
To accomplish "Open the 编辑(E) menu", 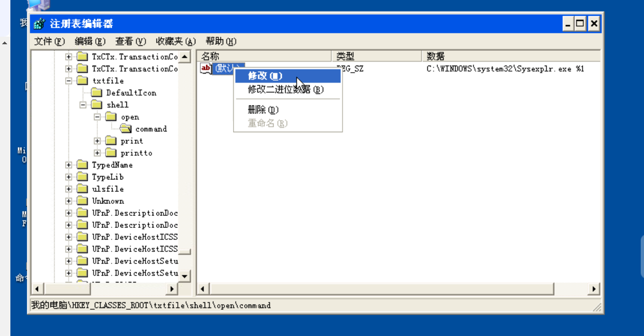I will pyautogui.click(x=90, y=42).
